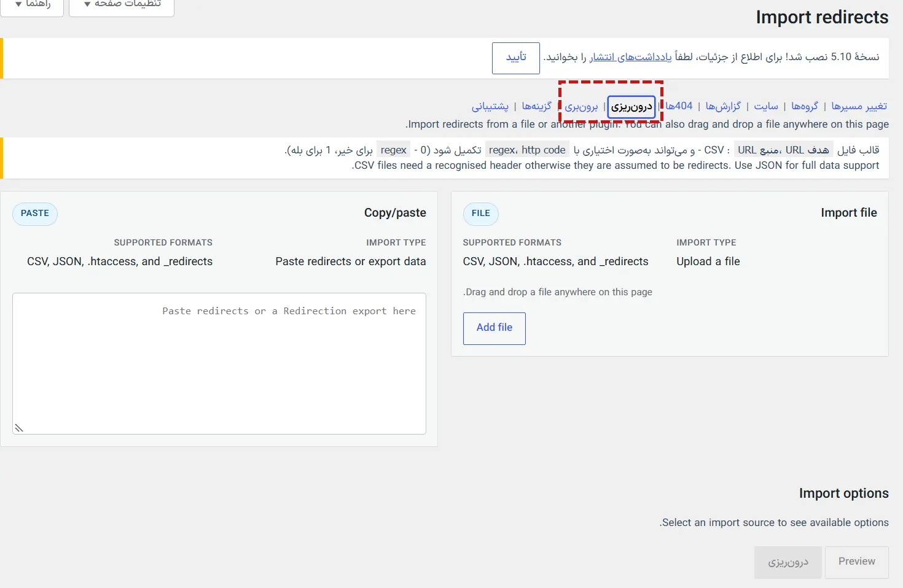Click 'Drag and drop a file' hint text
903x588 pixels.
click(x=558, y=292)
